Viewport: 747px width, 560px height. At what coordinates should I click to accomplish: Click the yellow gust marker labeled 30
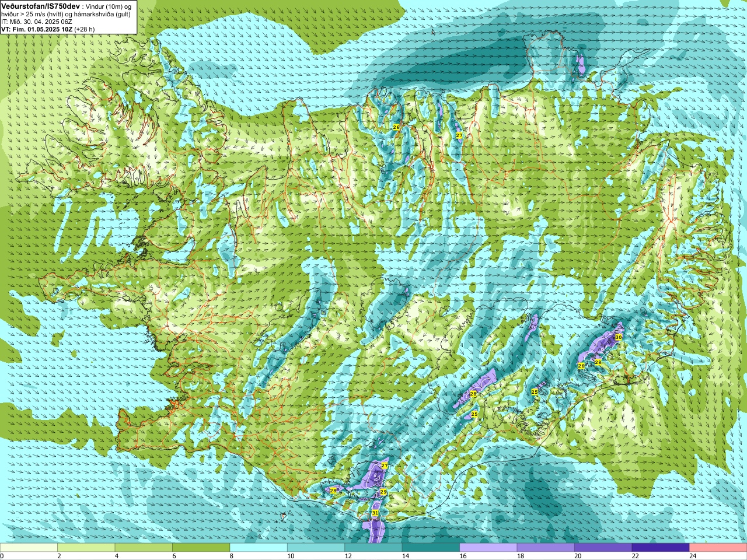(x=619, y=337)
